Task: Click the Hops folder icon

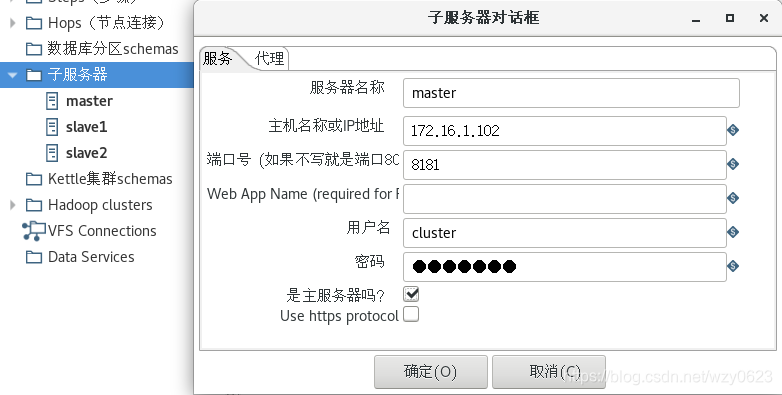Action: [34, 23]
